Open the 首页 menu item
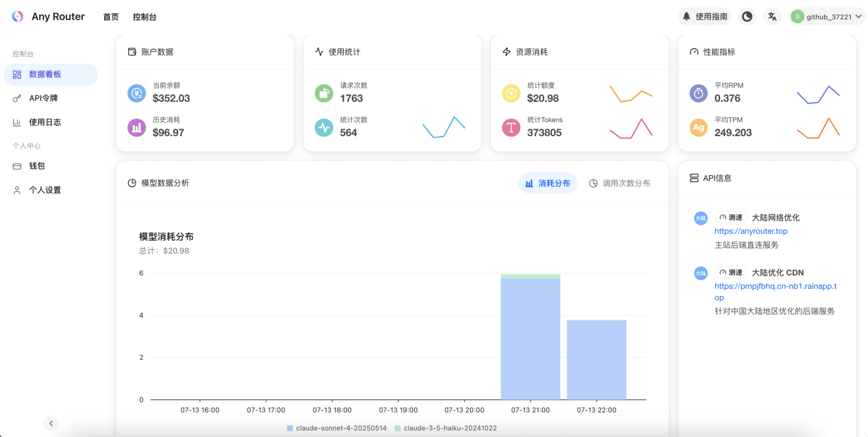The image size is (868, 437). click(x=111, y=17)
